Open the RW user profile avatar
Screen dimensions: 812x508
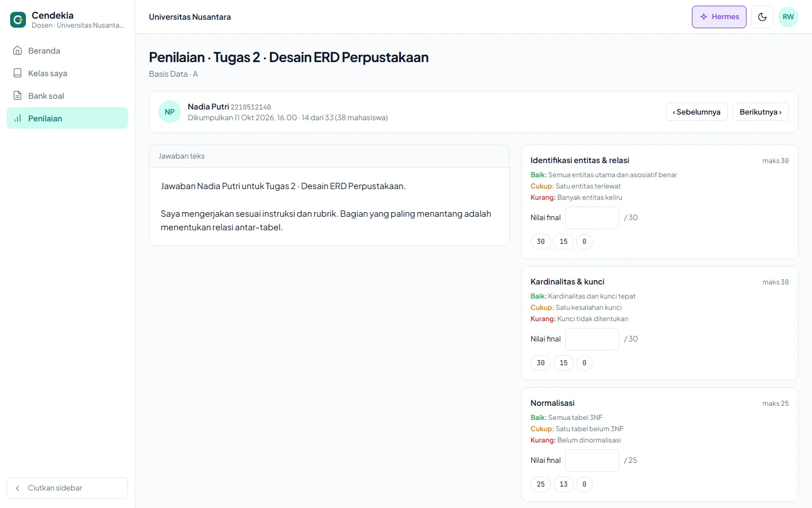[x=788, y=17]
